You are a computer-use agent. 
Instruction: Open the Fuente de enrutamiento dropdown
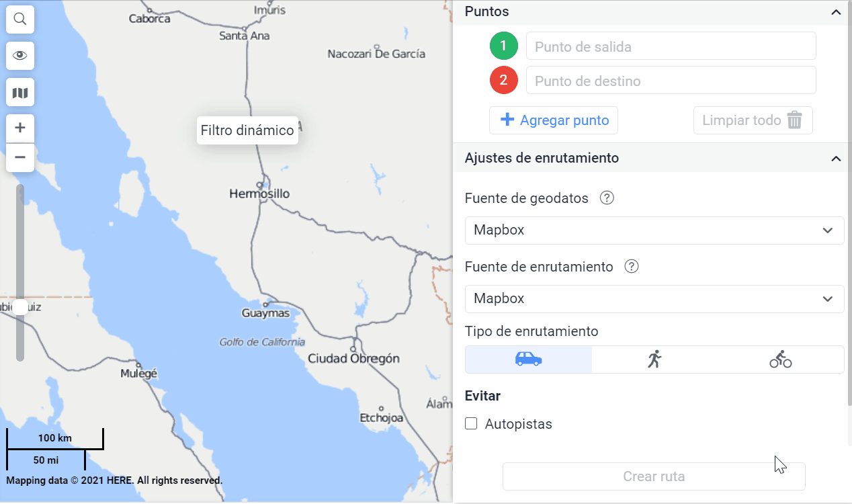(654, 299)
